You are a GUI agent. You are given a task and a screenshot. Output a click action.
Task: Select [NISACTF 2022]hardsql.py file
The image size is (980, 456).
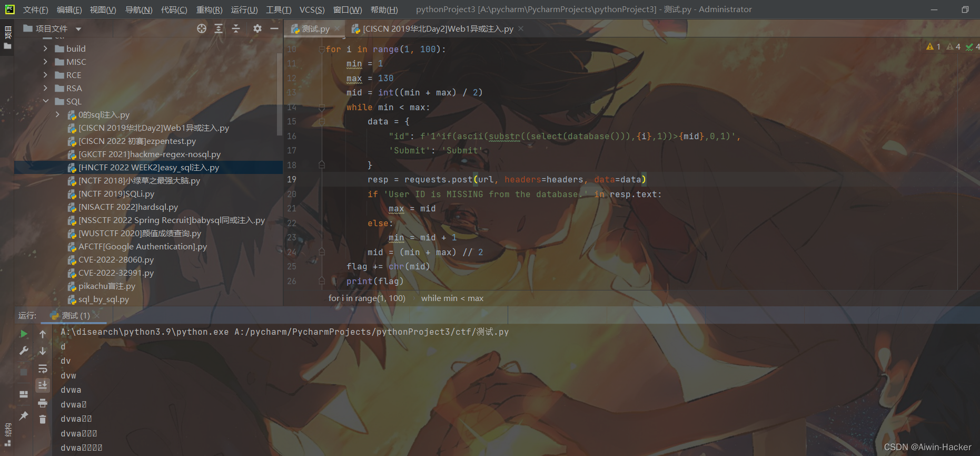[x=128, y=207]
